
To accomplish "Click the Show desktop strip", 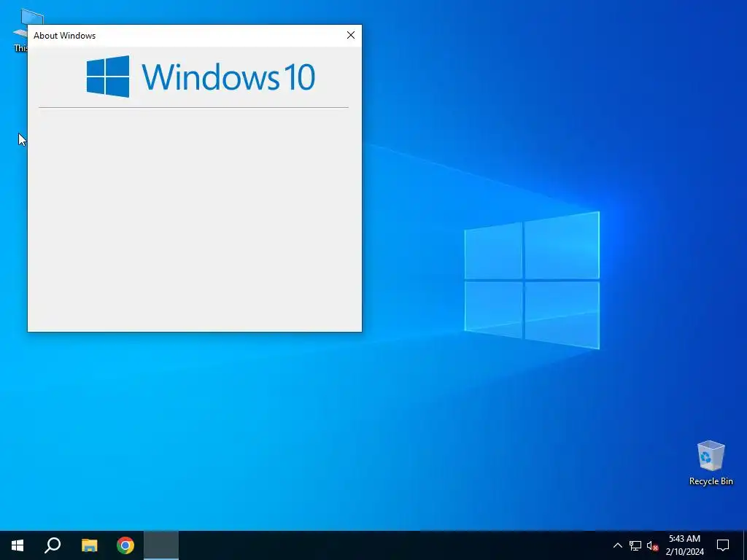I will tap(744, 545).
